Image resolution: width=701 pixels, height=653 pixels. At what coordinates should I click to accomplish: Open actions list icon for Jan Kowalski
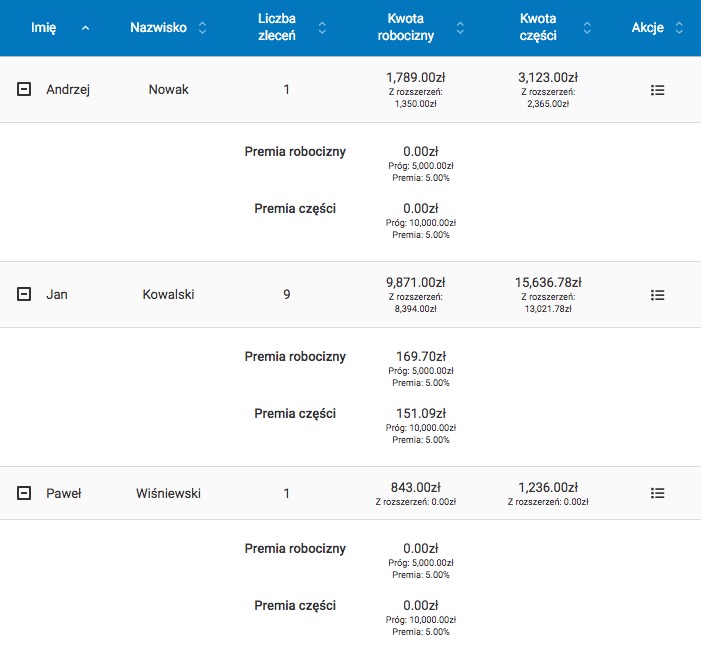pos(657,295)
